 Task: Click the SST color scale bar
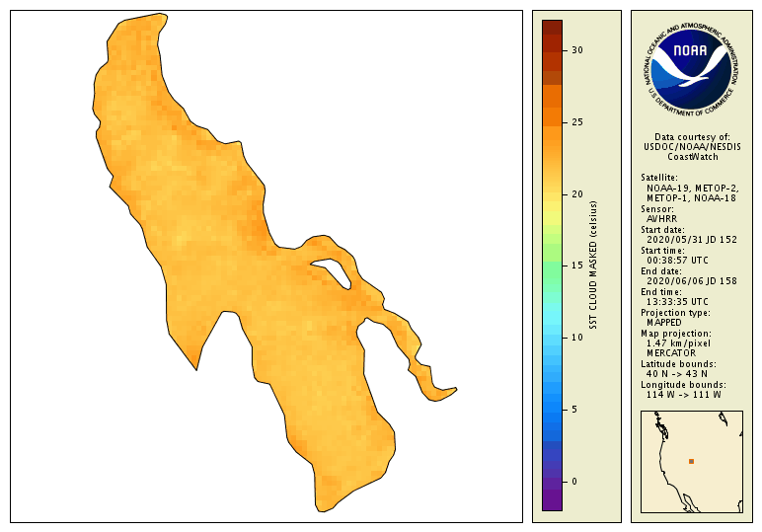pyautogui.click(x=552, y=266)
